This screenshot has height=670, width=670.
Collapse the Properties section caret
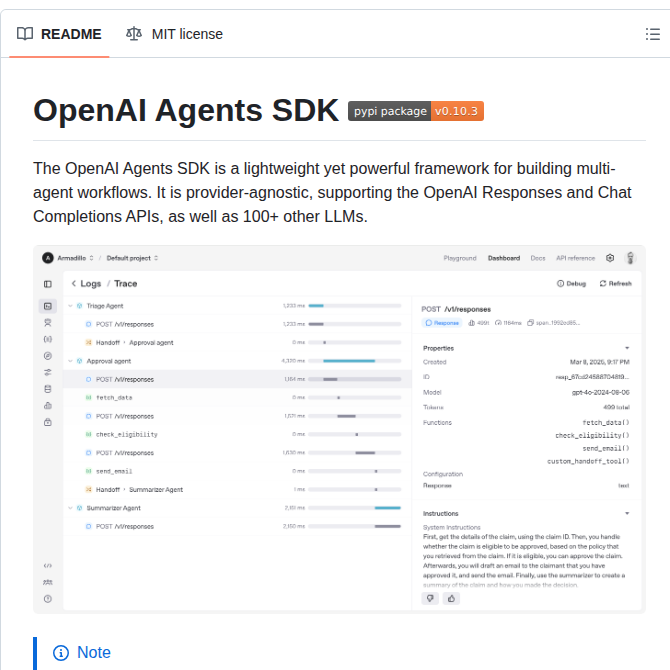click(x=627, y=348)
